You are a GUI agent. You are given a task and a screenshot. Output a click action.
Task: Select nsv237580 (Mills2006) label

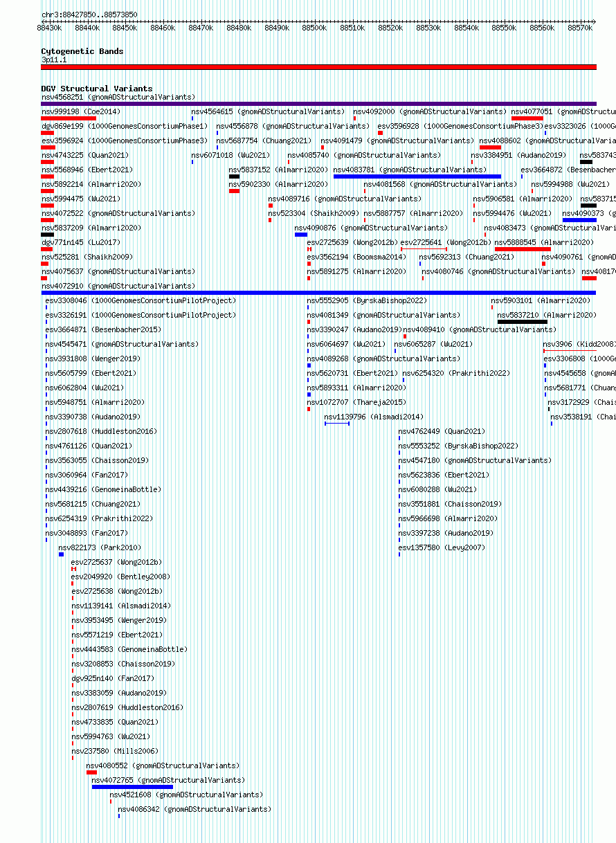coord(115,751)
